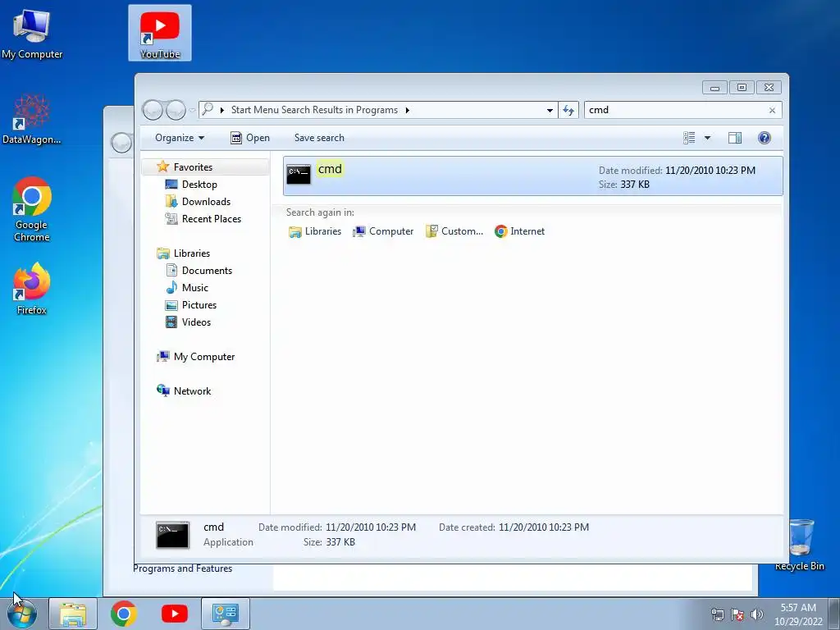This screenshot has width=840, height=630.
Task: Click Save search in the toolbar
Action: click(x=319, y=138)
